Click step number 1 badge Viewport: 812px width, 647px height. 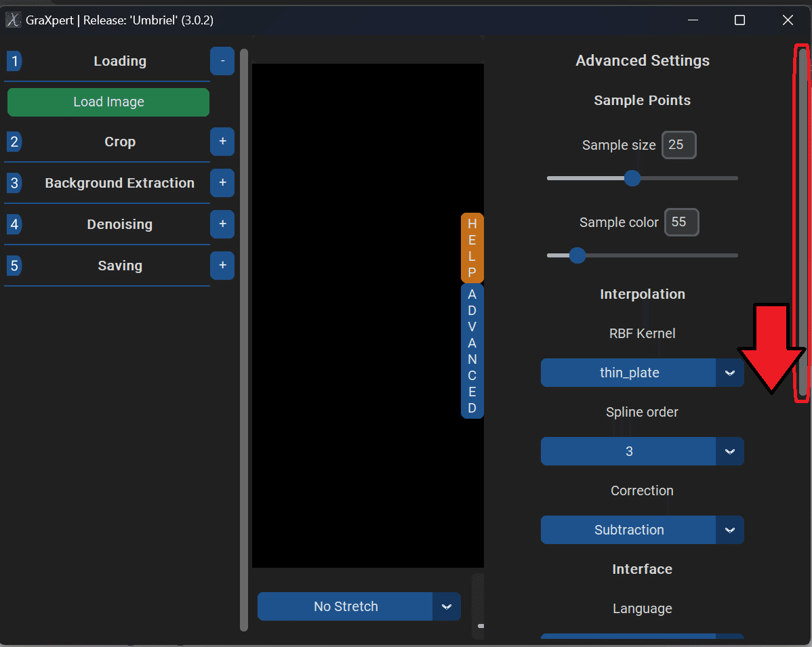[x=14, y=61]
